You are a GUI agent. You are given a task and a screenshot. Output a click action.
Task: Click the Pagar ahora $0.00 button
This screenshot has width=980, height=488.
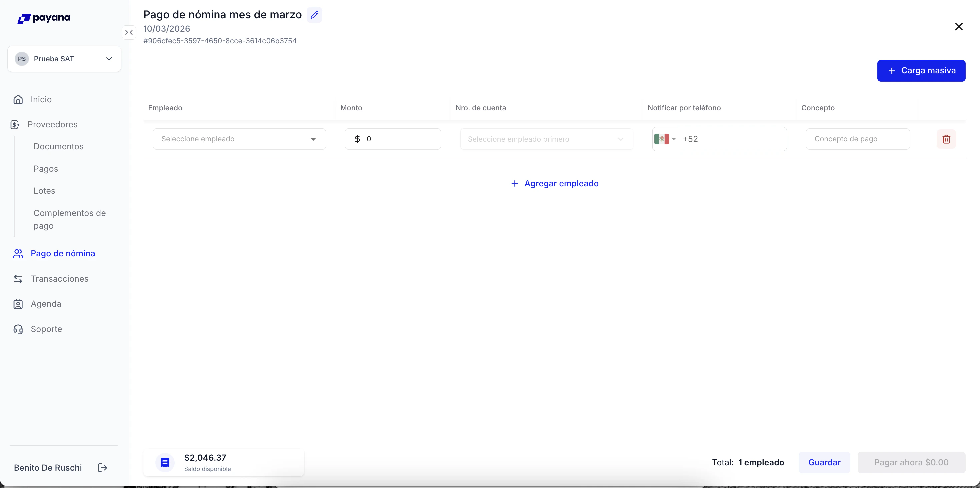(911, 463)
